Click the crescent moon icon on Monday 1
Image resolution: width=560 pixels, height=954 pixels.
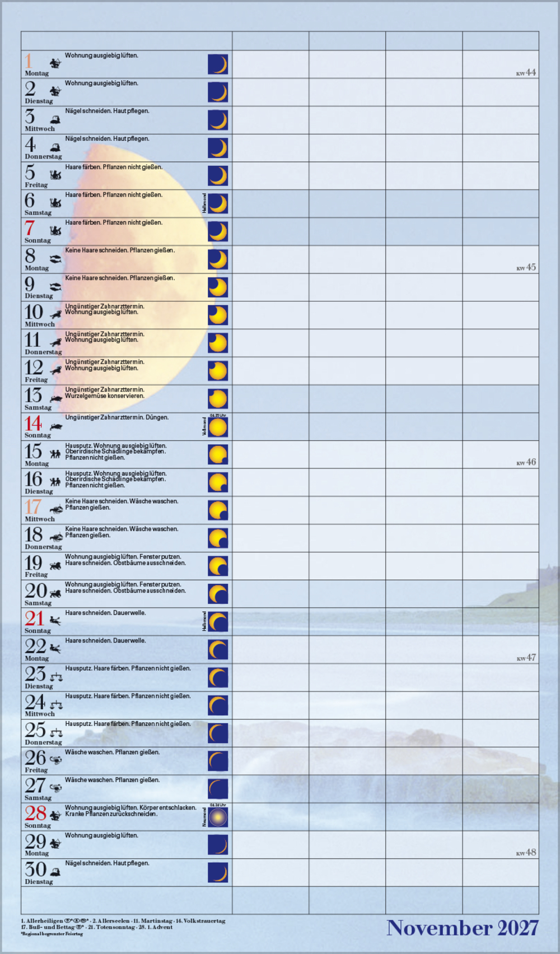coord(218,64)
